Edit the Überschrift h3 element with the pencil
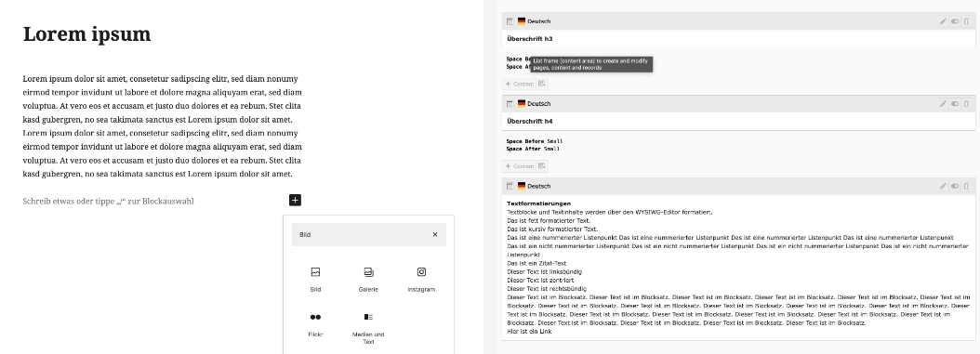Viewport: 980px width, 354px height. (943, 21)
